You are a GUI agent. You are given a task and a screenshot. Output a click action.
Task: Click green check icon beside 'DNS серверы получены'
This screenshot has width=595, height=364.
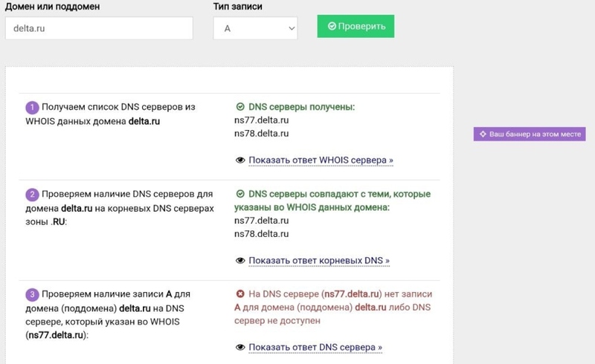[x=240, y=107]
